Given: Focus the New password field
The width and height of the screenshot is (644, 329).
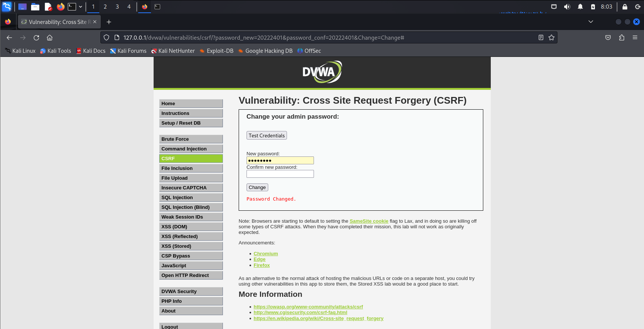Looking at the screenshot, I should click(x=280, y=161).
